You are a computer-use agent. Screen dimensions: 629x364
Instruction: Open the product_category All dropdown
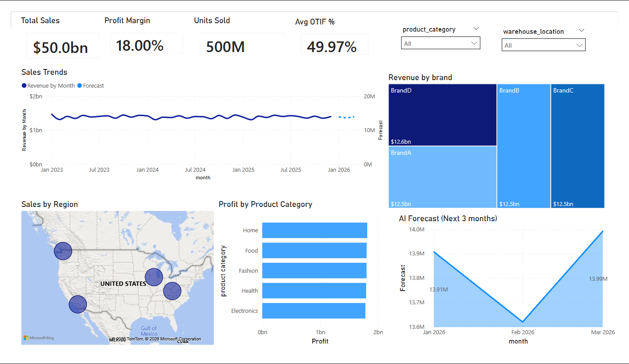(441, 43)
